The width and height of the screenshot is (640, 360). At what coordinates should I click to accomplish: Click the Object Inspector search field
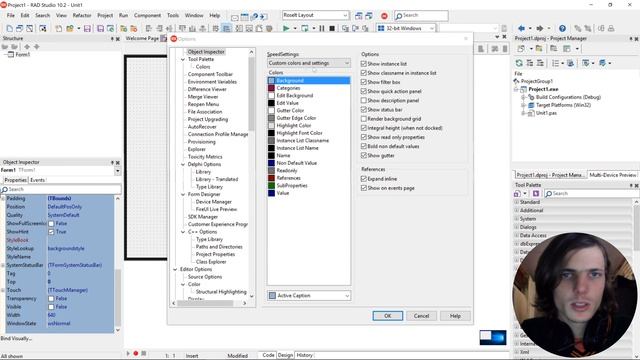coord(61,189)
